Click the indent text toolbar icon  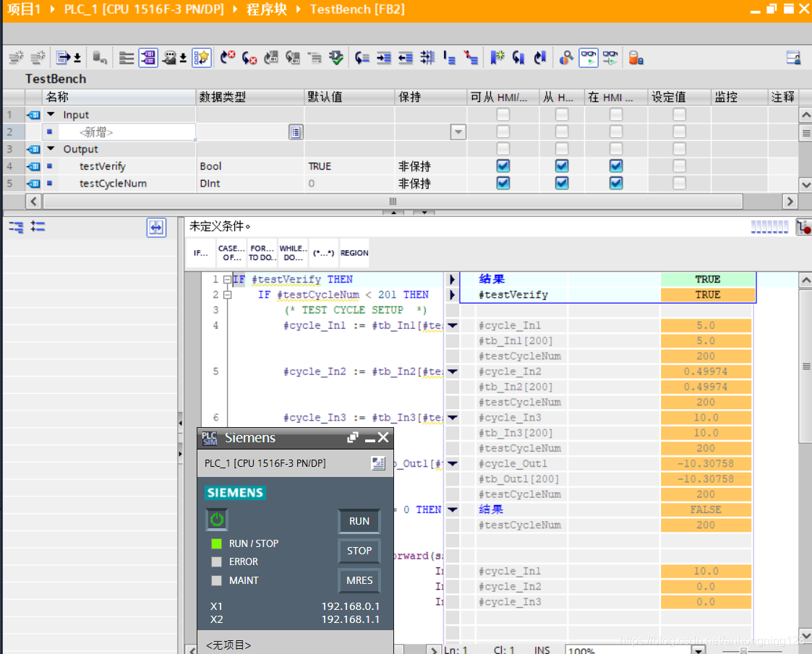coord(384,57)
